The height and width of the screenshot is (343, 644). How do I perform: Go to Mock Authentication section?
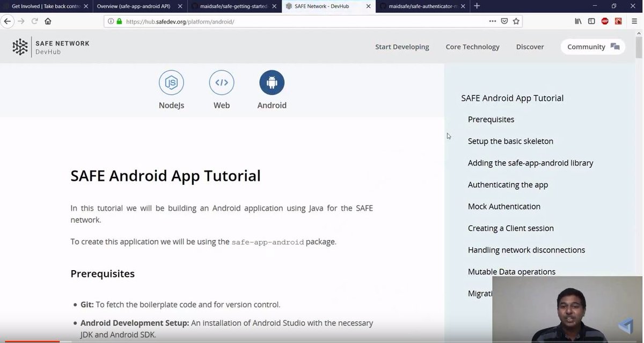click(x=503, y=206)
